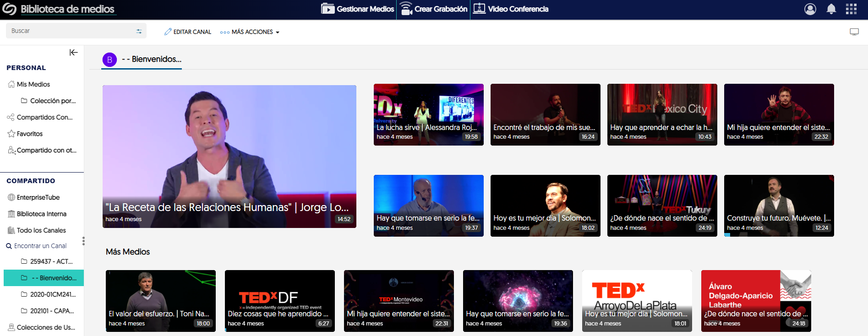Play the La Receta de las Relaciones Humanas video
Image resolution: width=868 pixels, height=336 pixels.
click(x=229, y=156)
